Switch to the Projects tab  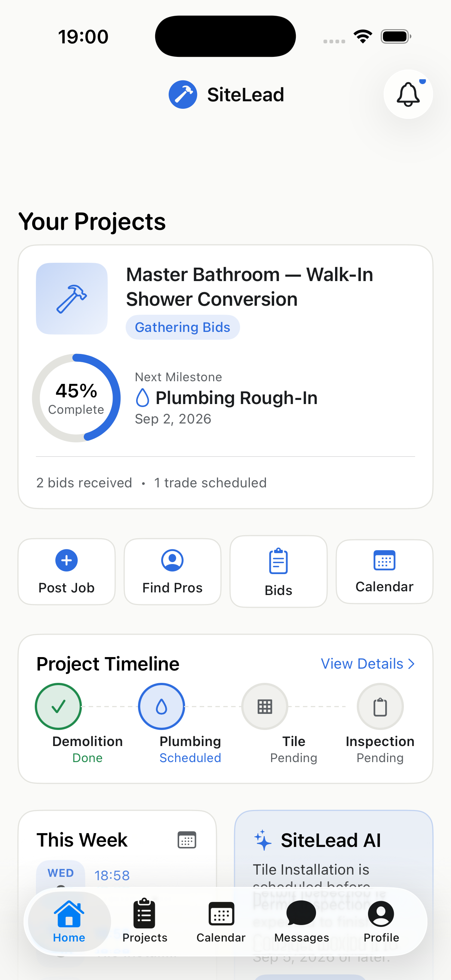point(145,921)
